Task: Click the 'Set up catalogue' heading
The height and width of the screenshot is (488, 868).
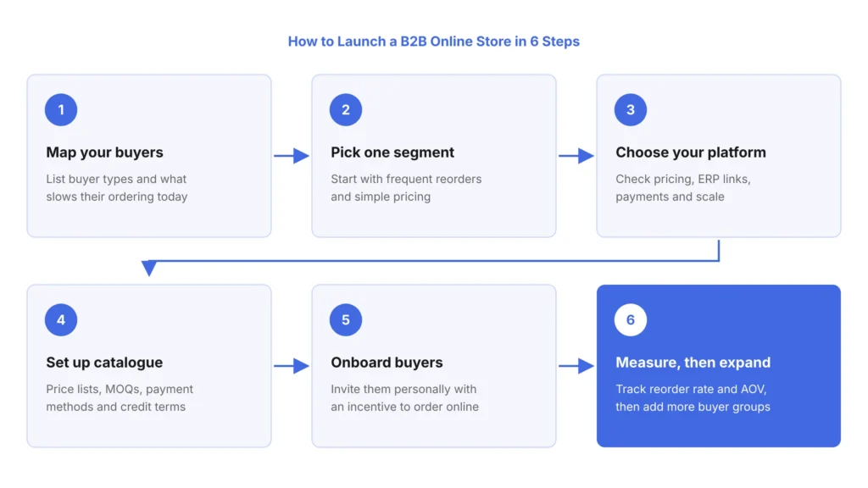Action: point(104,363)
